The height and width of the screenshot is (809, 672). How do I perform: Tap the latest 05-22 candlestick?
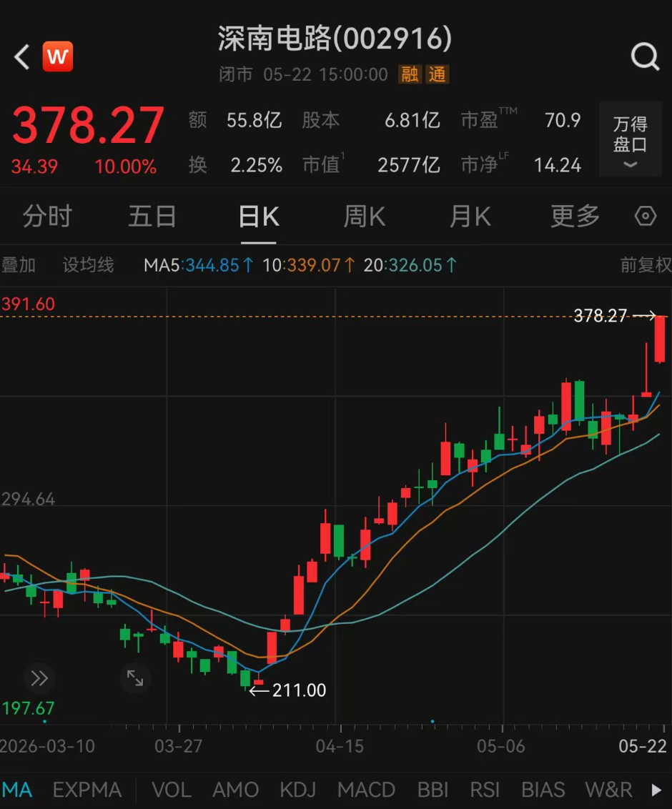[x=660, y=339]
